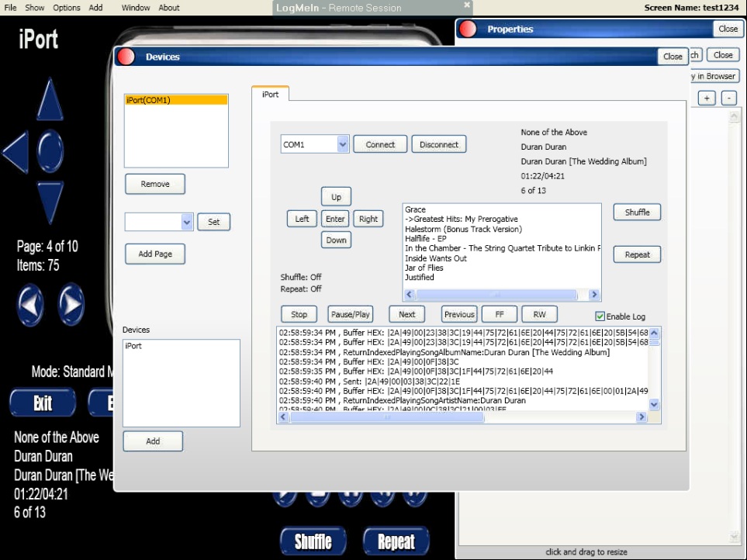The image size is (747, 560).
Task: Open the Options menu
Action: 66,8
